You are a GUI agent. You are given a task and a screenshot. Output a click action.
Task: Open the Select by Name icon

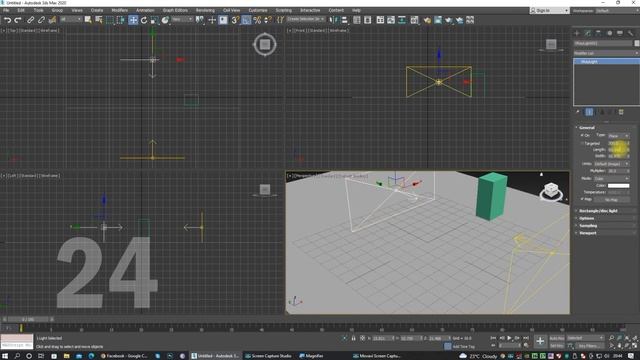point(99,20)
